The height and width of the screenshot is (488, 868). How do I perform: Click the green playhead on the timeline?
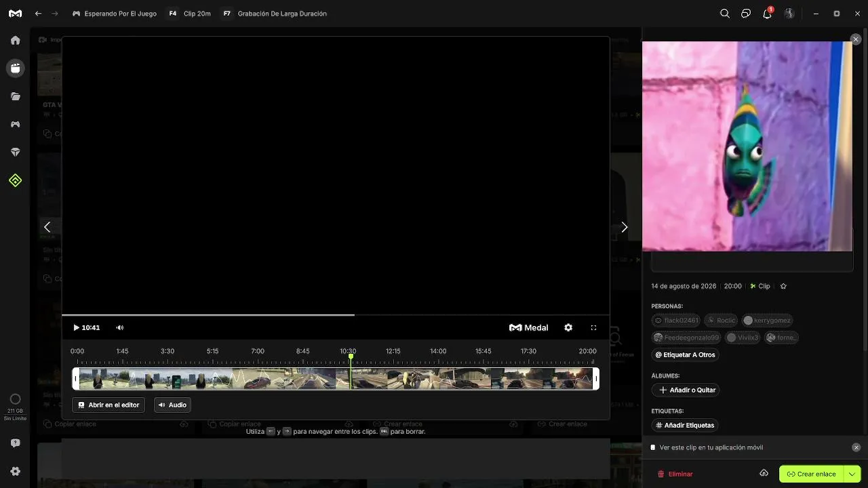point(351,357)
